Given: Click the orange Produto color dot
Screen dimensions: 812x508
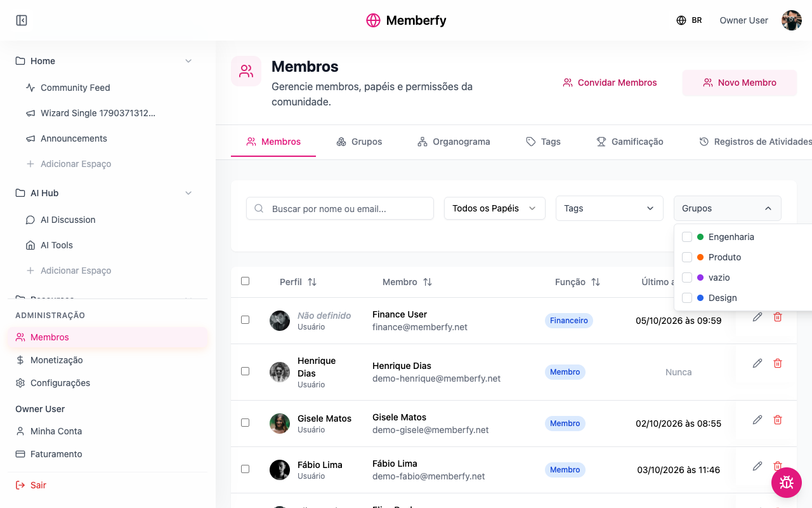Looking at the screenshot, I should tap(700, 257).
